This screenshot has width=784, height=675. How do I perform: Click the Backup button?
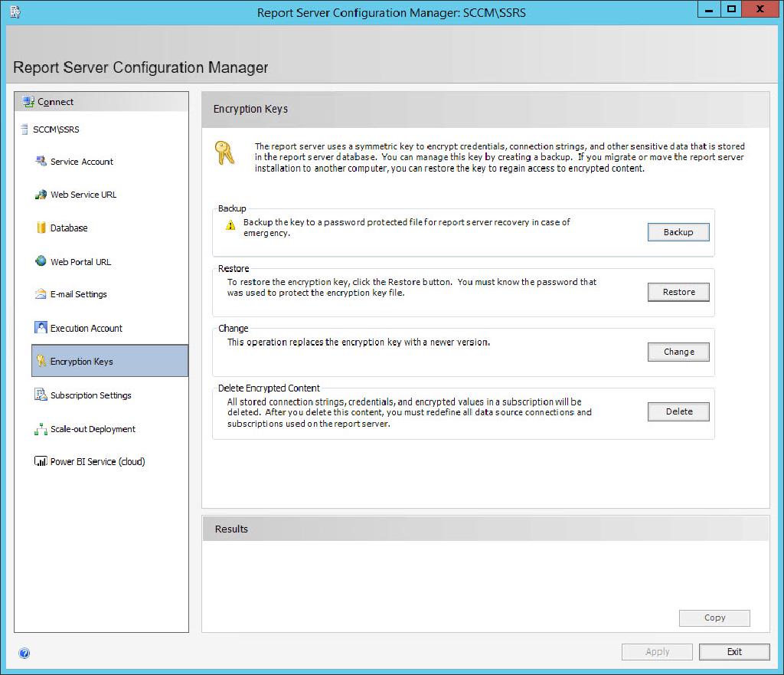click(x=678, y=231)
